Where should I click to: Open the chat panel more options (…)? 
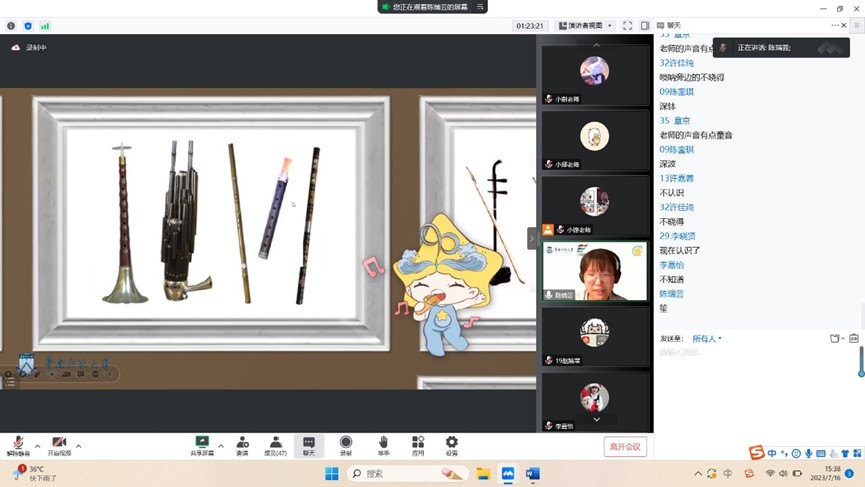click(836, 25)
